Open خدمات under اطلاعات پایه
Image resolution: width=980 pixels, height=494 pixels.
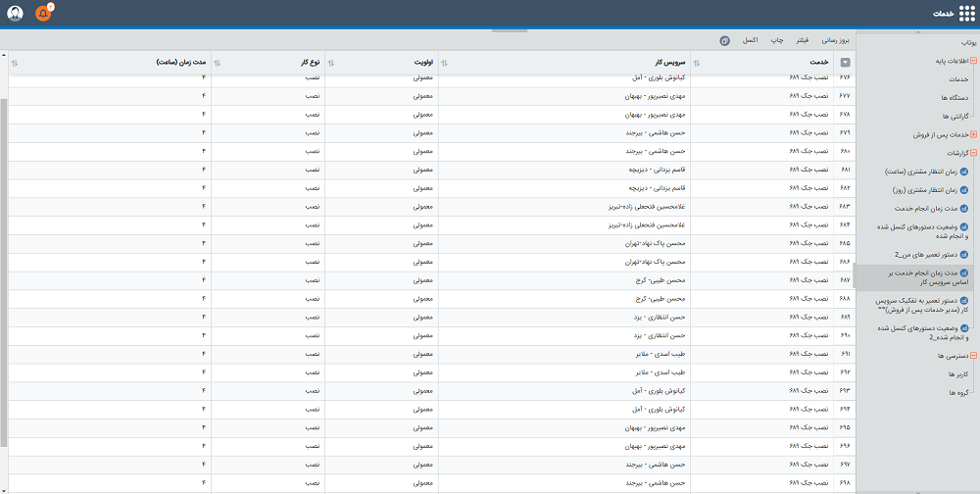(958, 79)
